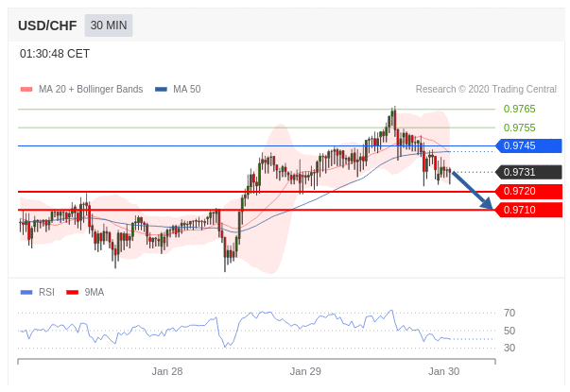The width and height of the screenshot is (570, 392).
Task: Click the blue 0.9745 pivot price tag
Action: tap(528, 145)
